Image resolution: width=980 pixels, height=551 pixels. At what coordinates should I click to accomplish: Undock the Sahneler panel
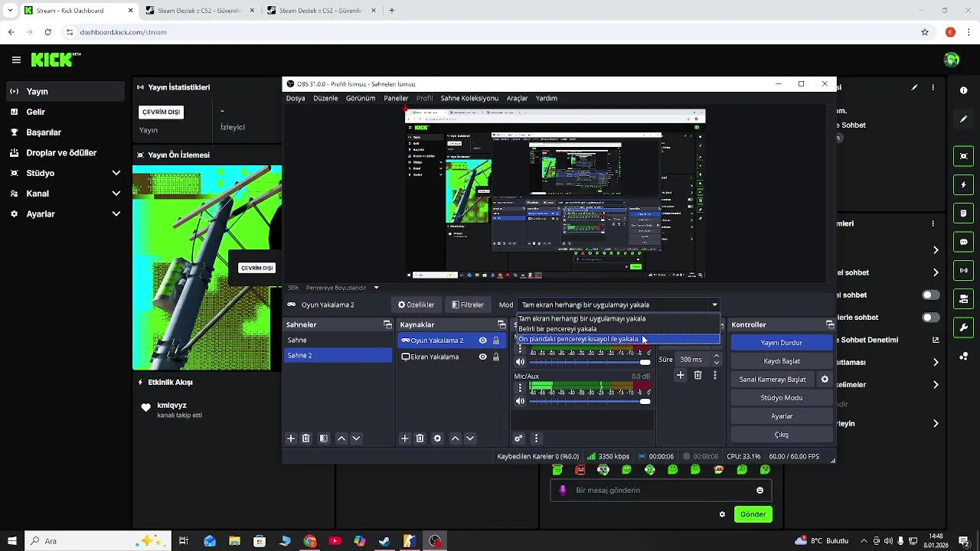tap(387, 324)
